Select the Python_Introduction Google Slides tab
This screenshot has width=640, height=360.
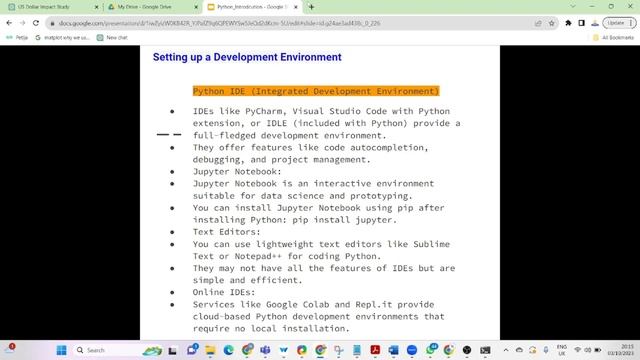point(251,7)
